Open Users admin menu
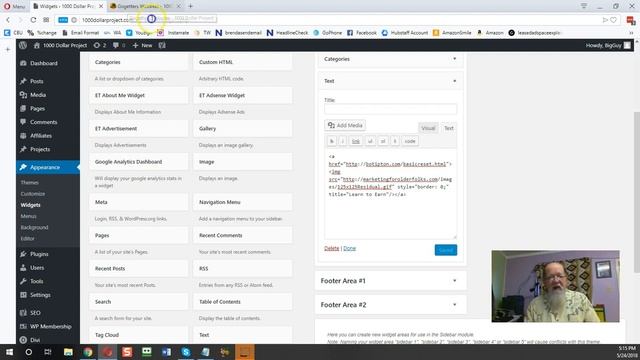 pos(37,268)
